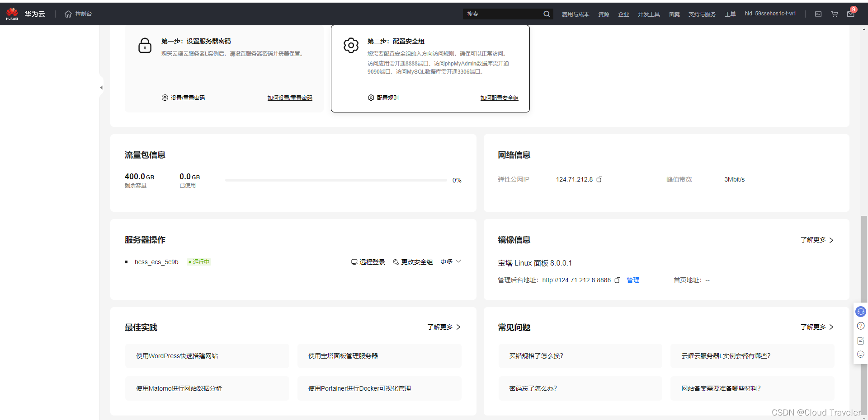
Task: Click 更改安全组 button
Action: pyautogui.click(x=413, y=262)
